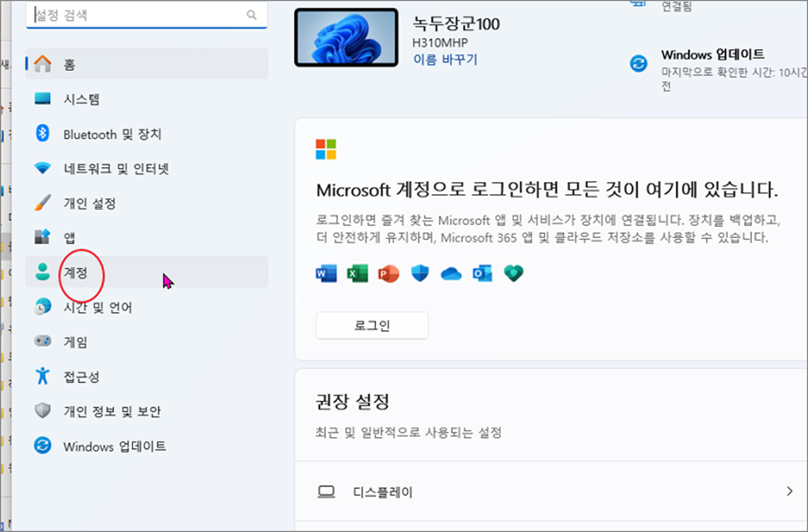Click the shield Privacy & Security icon

[43, 411]
